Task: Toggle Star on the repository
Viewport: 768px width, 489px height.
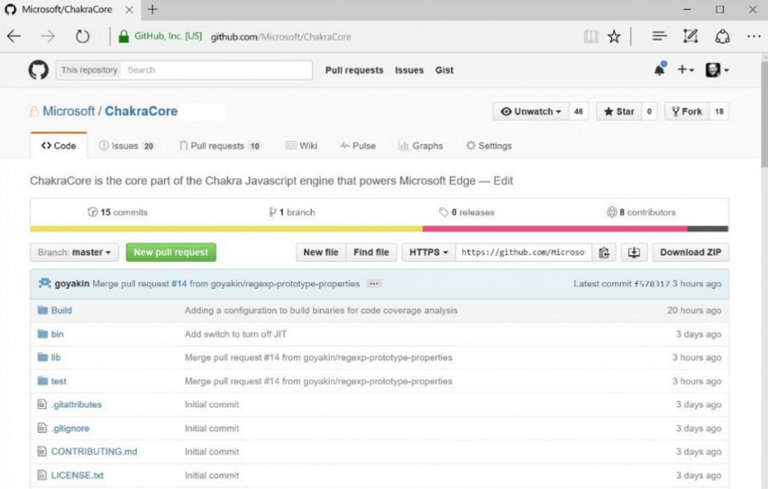Action: pos(619,112)
